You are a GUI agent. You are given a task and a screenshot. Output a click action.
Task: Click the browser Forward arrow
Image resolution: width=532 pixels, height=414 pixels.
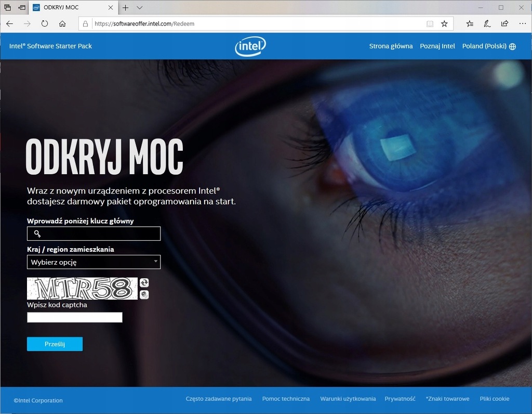pyautogui.click(x=27, y=24)
